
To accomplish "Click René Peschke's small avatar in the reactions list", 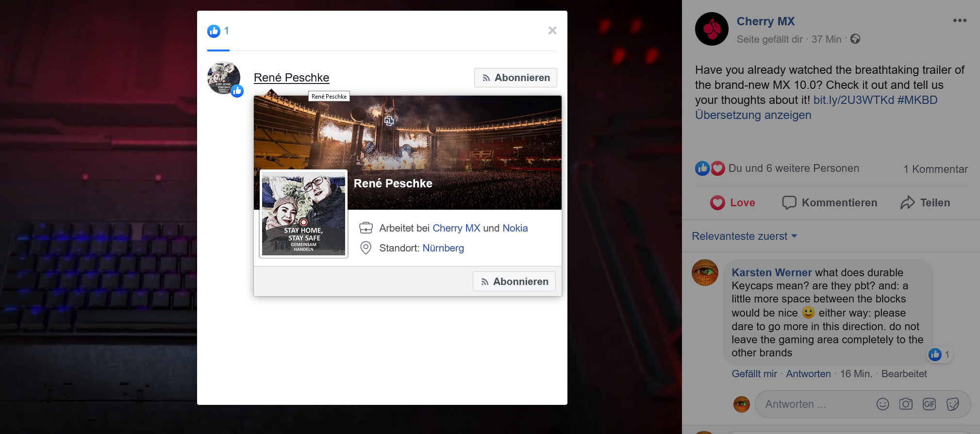I will 224,78.
